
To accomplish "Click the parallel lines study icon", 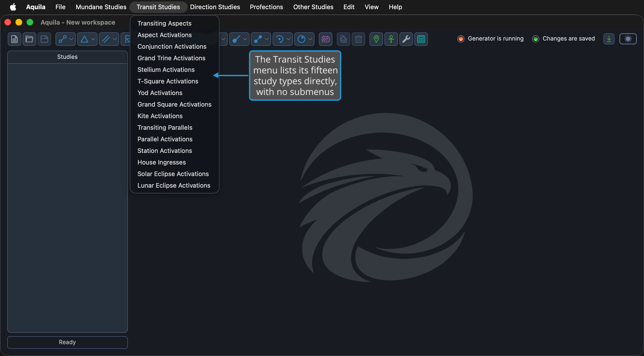I will 106,39.
